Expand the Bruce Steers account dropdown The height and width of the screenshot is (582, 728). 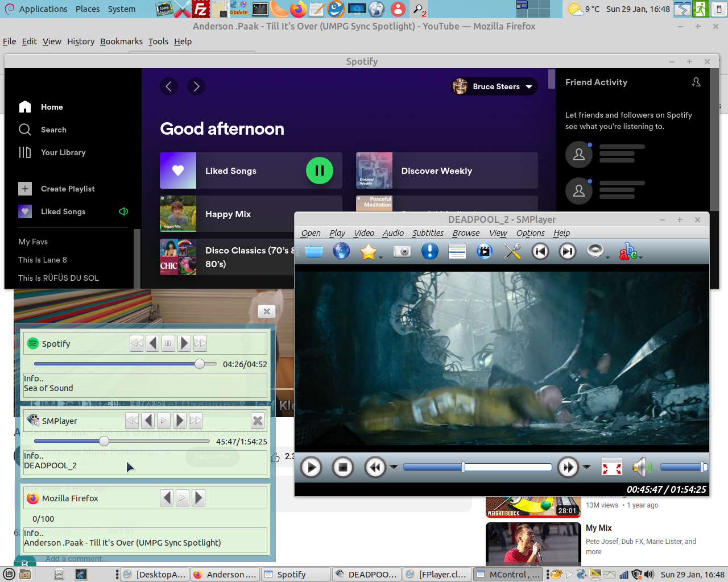[529, 86]
